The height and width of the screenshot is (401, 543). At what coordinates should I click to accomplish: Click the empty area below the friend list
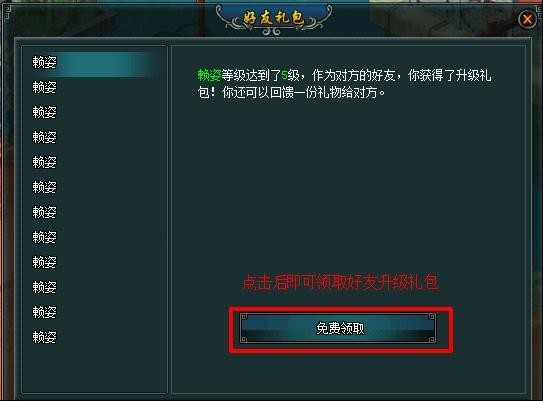click(x=94, y=369)
